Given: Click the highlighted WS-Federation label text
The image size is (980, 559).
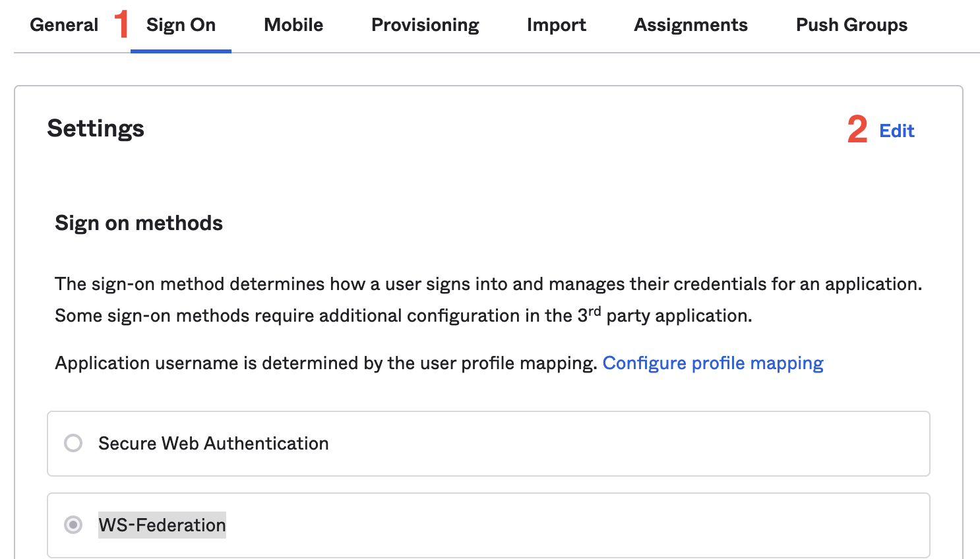Looking at the screenshot, I should coord(162,525).
